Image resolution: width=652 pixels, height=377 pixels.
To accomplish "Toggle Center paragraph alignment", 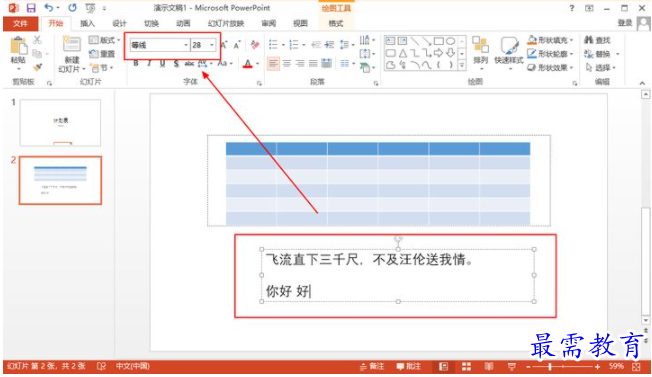I will click(x=286, y=63).
